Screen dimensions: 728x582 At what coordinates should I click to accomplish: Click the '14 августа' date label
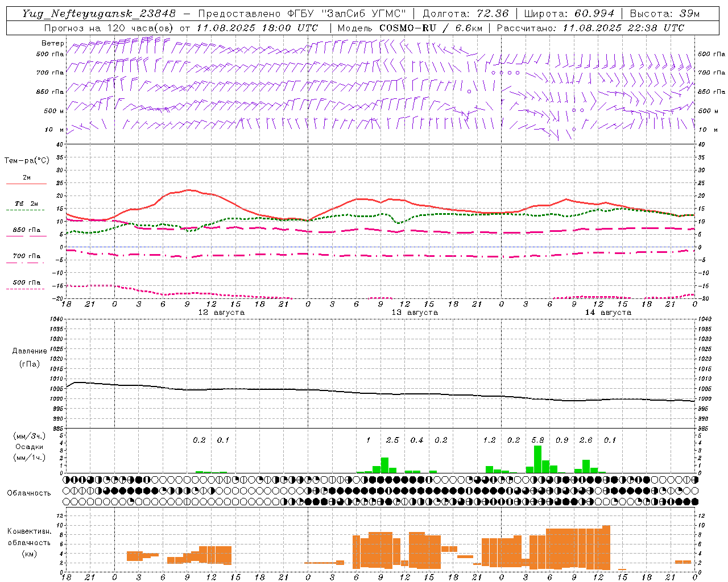click(608, 313)
